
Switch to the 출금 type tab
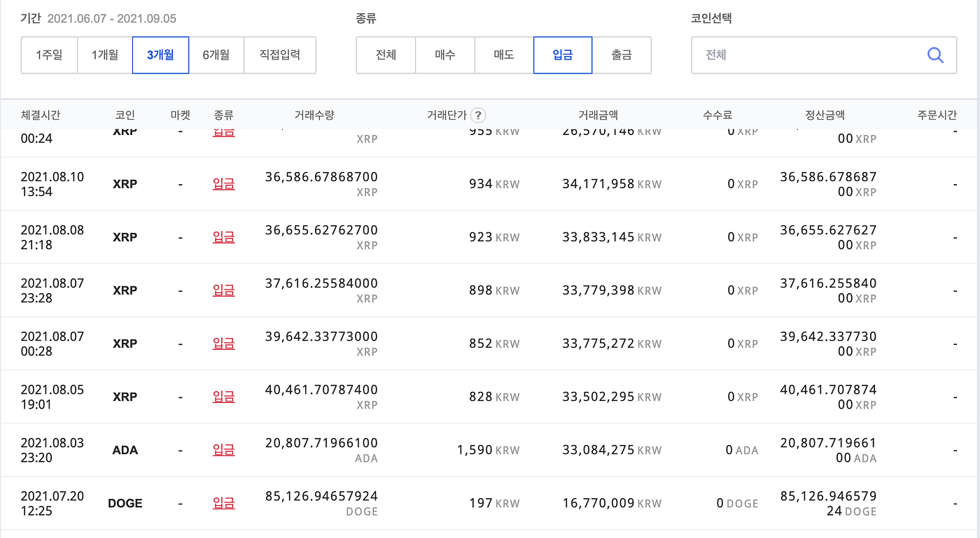[622, 55]
